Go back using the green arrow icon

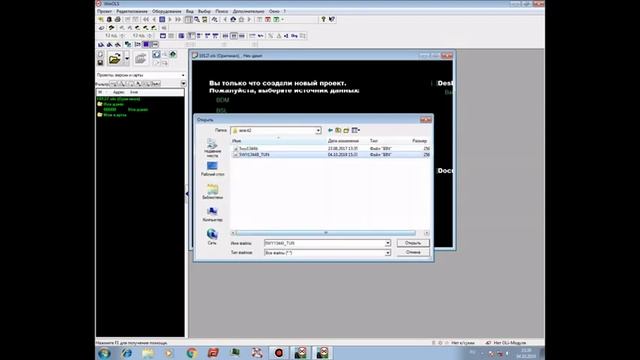pos(330,130)
